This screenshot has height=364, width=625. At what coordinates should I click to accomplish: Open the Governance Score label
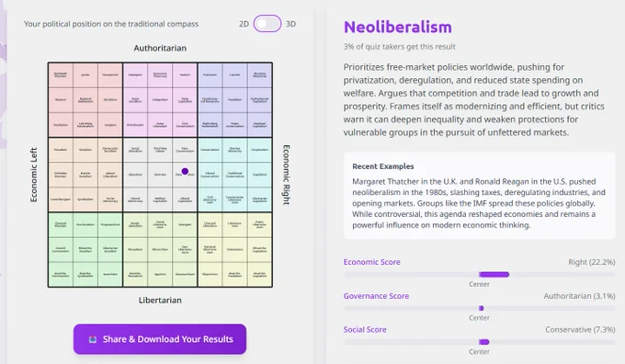coord(376,296)
